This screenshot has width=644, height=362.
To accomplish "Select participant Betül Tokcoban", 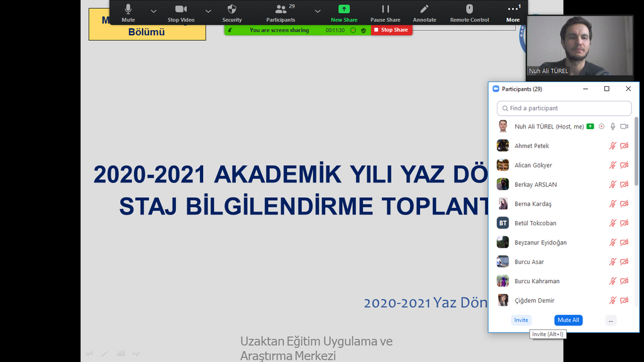I will pyautogui.click(x=563, y=223).
